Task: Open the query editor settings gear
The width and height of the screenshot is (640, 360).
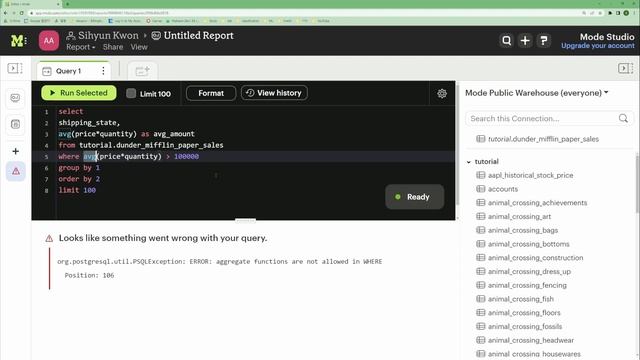Action: coord(442,93)
